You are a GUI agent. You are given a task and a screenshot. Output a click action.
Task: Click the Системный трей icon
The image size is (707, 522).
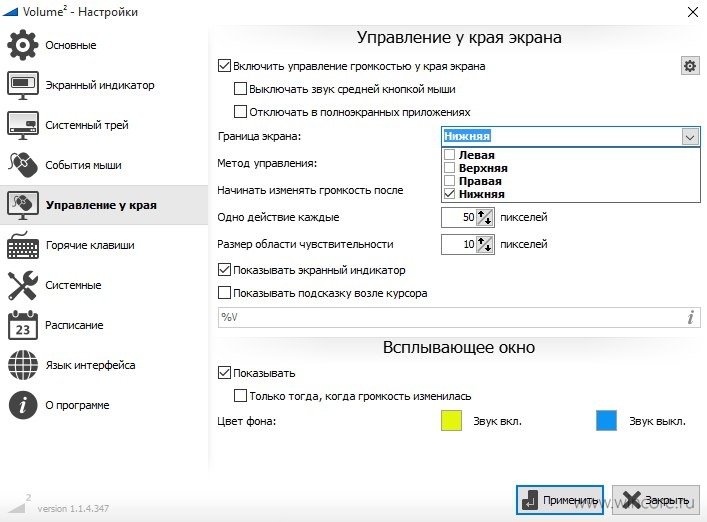[x=23, y=125]
